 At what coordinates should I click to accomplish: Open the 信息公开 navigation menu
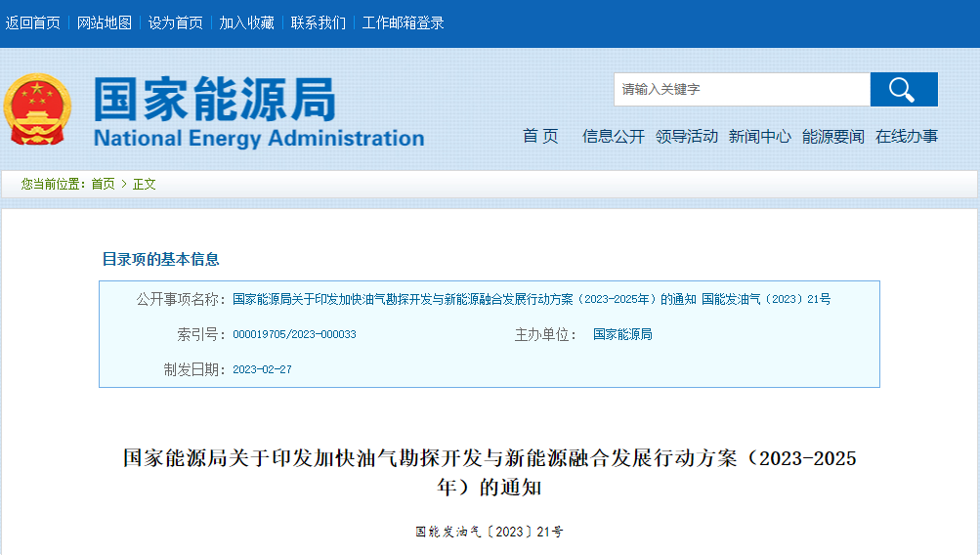coord(614,137)
